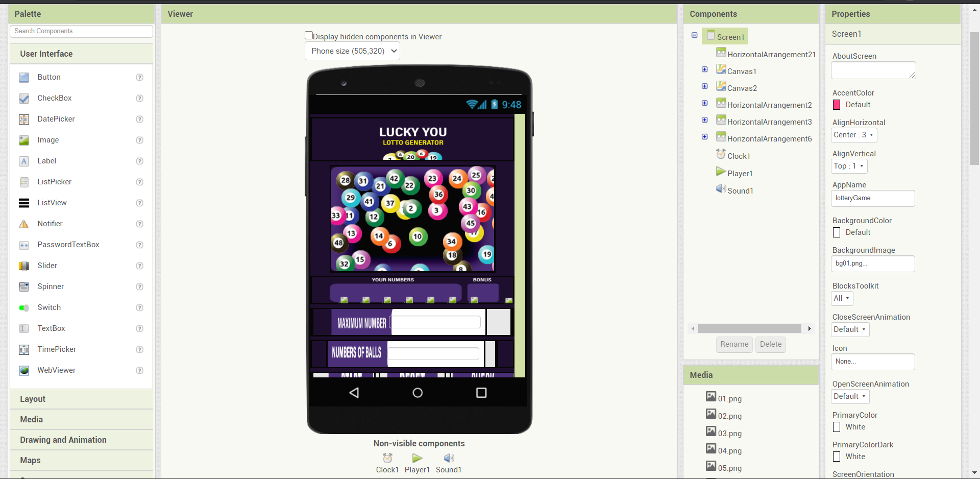Select the DatePicker palette icon
The image size is (980, 479).
[x=24, y=119]
